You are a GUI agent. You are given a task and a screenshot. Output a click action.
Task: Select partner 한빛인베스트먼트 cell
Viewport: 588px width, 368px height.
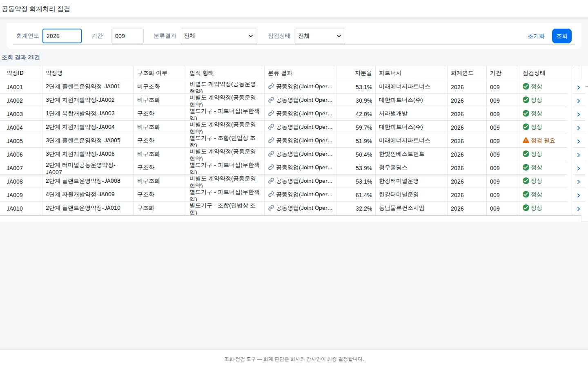(411, 154)
